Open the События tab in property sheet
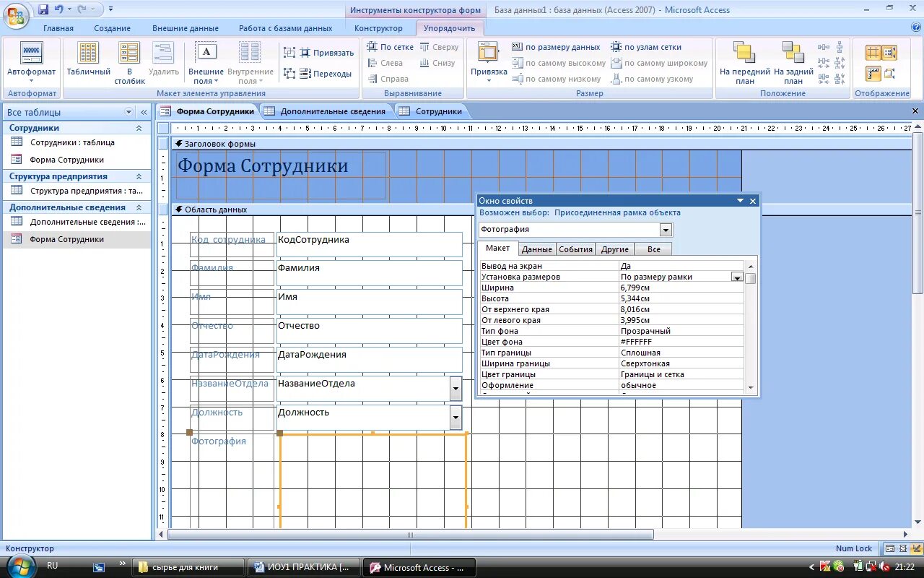This screenshot has height=578, width=924. pyautogui.click(x=575, y=249)
